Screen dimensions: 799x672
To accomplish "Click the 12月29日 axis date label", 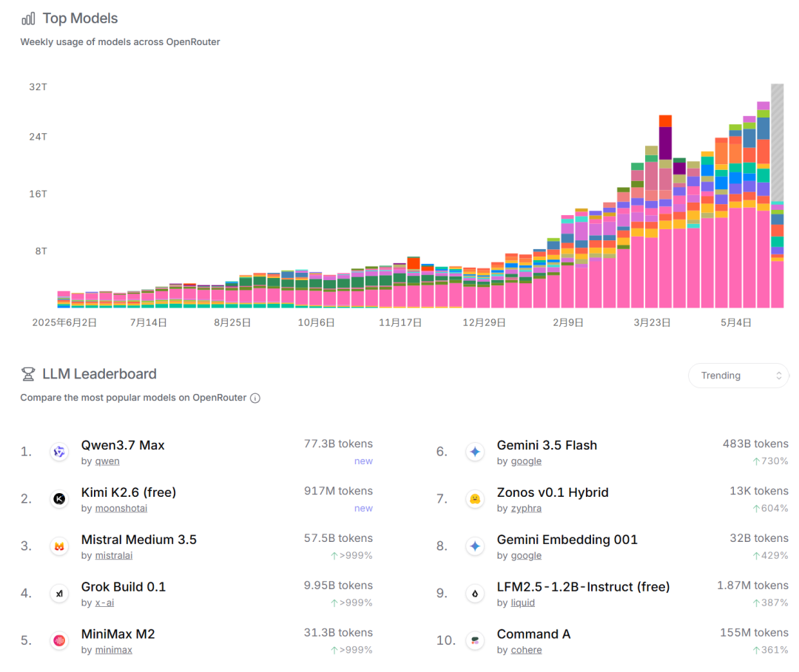I will (x=484, y=323).
